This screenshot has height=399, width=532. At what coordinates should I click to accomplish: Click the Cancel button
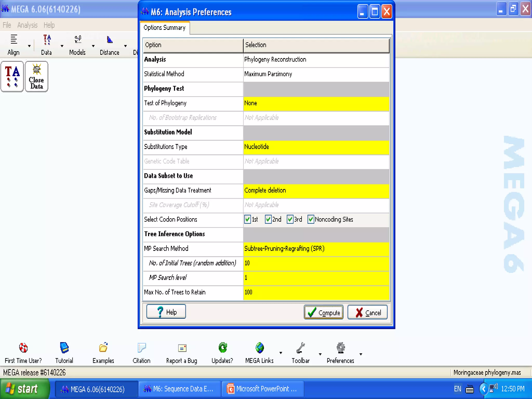pos(367,312)
